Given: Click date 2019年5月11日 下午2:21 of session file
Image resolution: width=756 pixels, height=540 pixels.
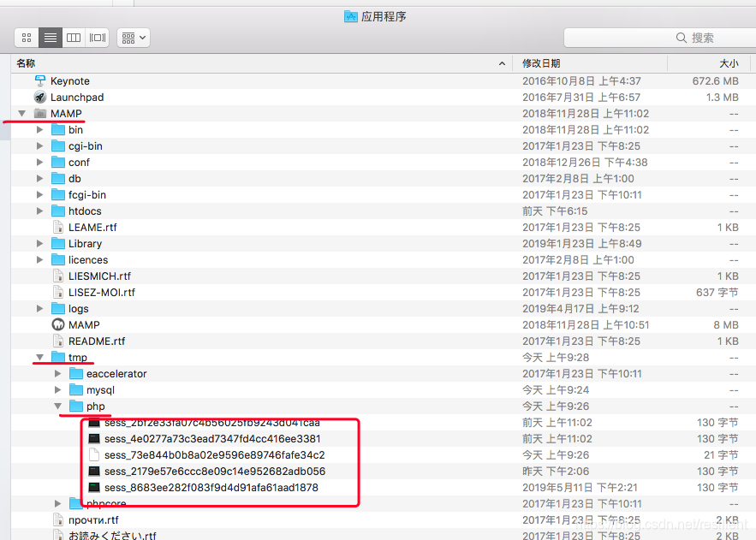Looking at the screenshot, I should 580,488.
